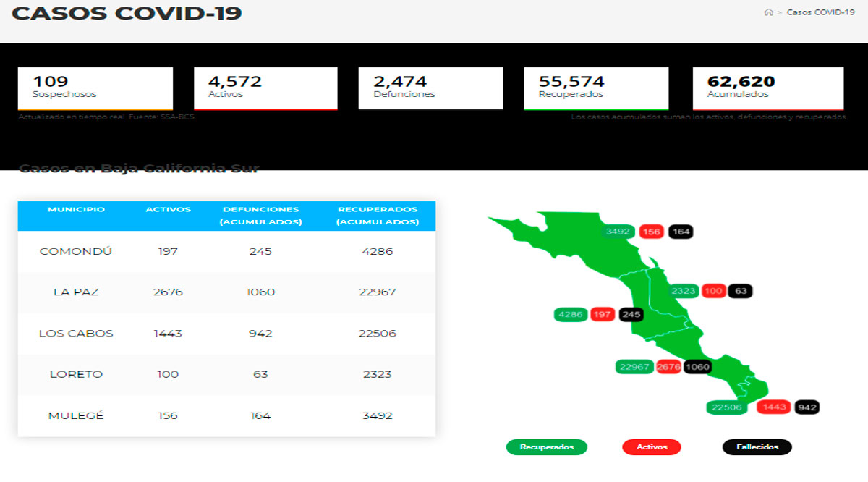
Task: Click Mulegé deaths value 164 in table
Action: [x=260, y=415]
